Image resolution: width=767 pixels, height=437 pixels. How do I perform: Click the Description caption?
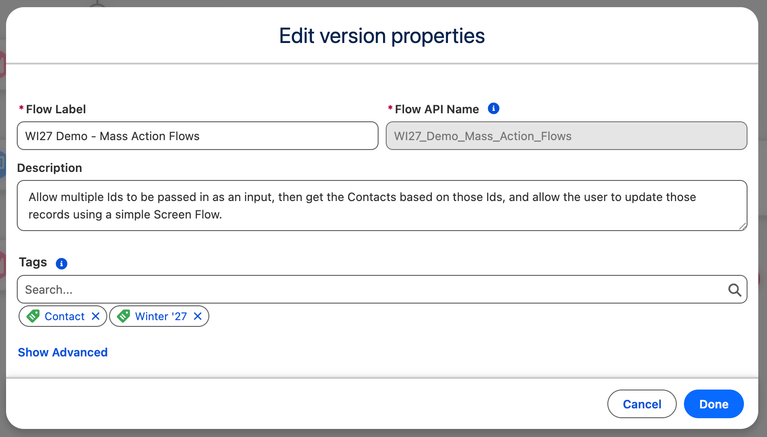pos(49,168)
